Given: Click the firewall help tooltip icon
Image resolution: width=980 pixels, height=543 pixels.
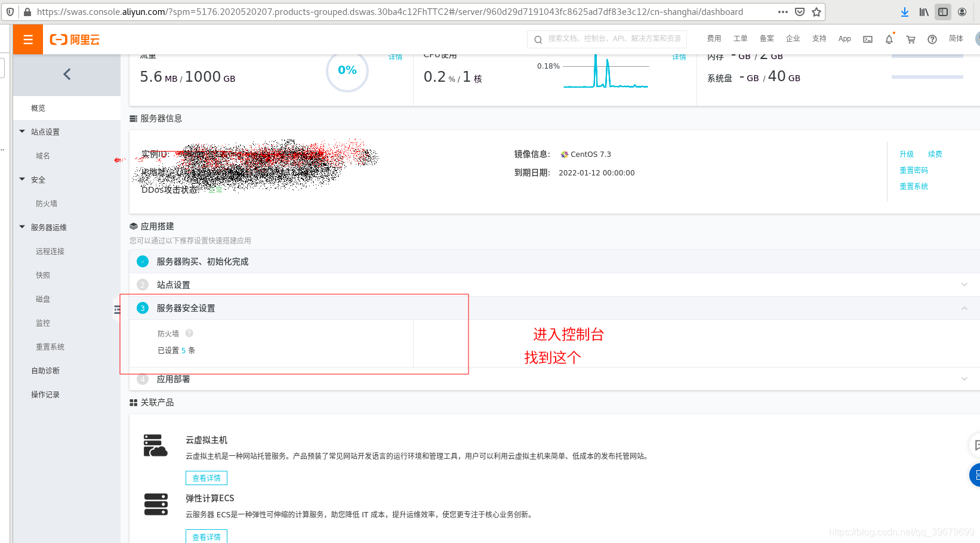Looking at the screenshot, I should pos(189,334).
